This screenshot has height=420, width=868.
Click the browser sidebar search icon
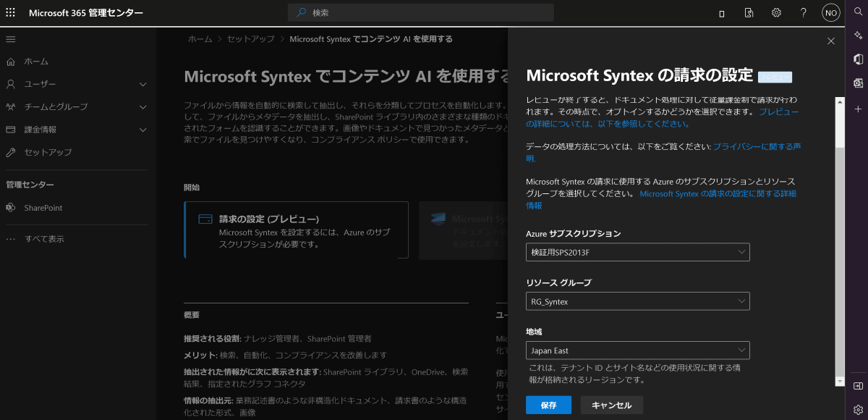coord(858,12)
